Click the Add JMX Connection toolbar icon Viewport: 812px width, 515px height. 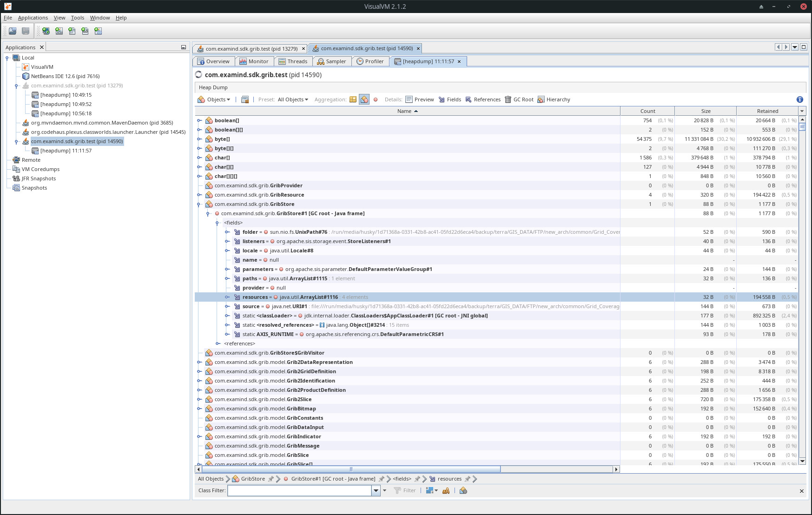click(59, 31)
